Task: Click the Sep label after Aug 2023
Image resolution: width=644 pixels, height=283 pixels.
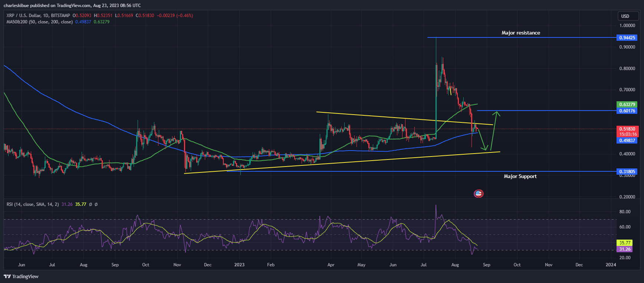Action: pyautogui.click(x=486, y=265)
